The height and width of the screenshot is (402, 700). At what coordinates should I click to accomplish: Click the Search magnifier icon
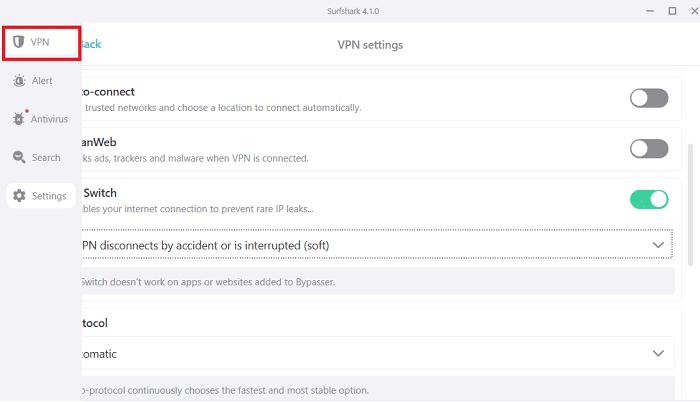point(19,158)
